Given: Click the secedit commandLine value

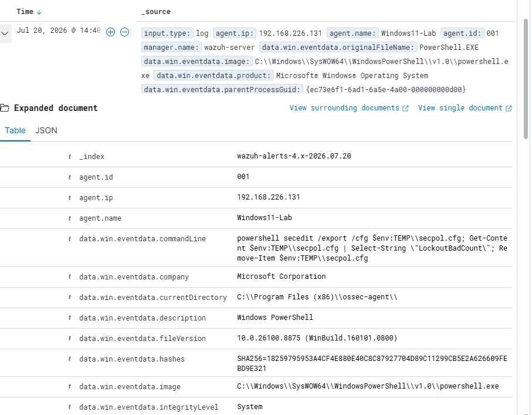Looking at the screenshot, I should (x=372, y=248).
